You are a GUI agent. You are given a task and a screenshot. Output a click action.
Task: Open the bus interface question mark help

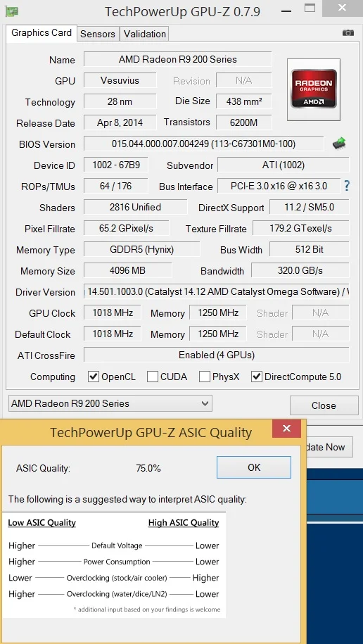[347, 186]
